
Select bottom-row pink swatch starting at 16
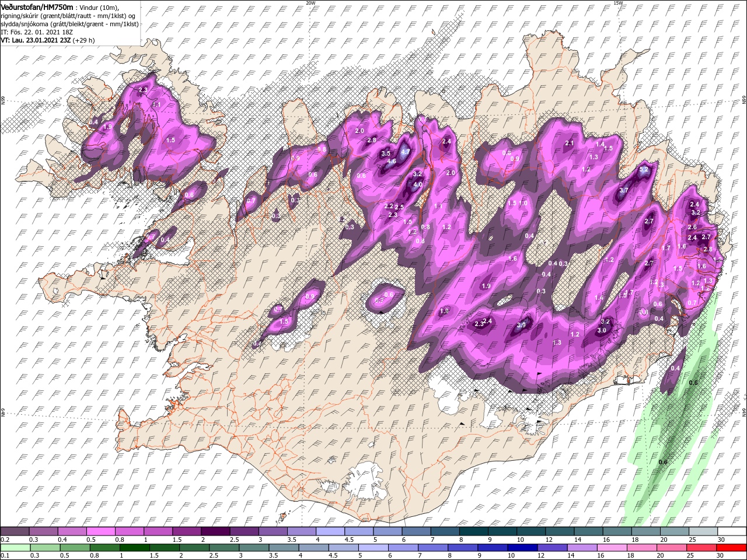(x=612, y=548)
